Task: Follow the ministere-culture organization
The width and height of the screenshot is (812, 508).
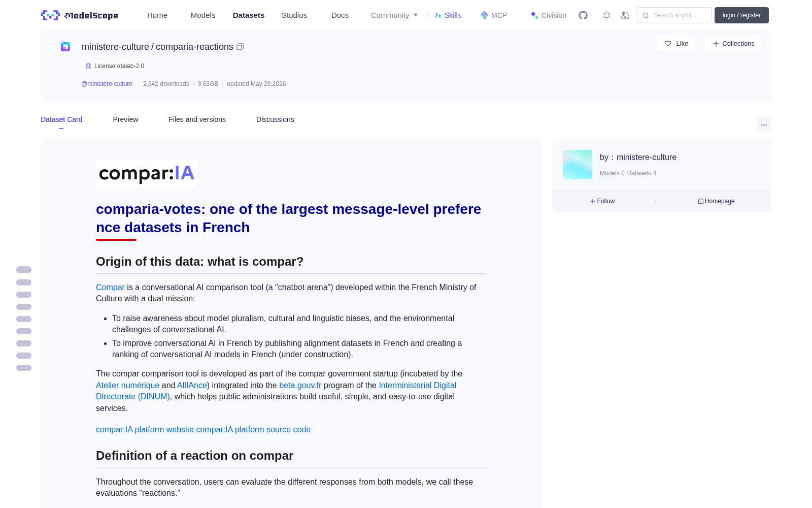Action: 602,201
